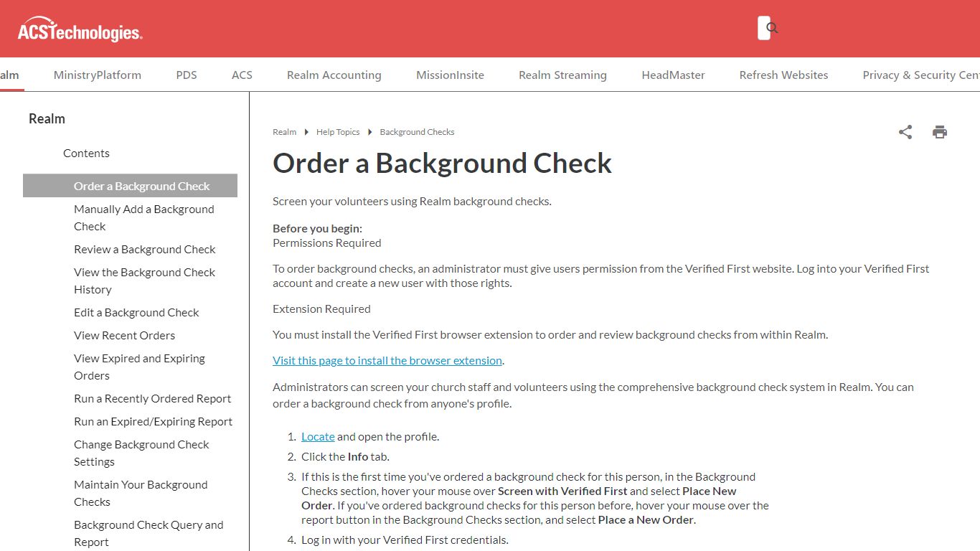Open Run an Expired/Expiring Report

153,421
